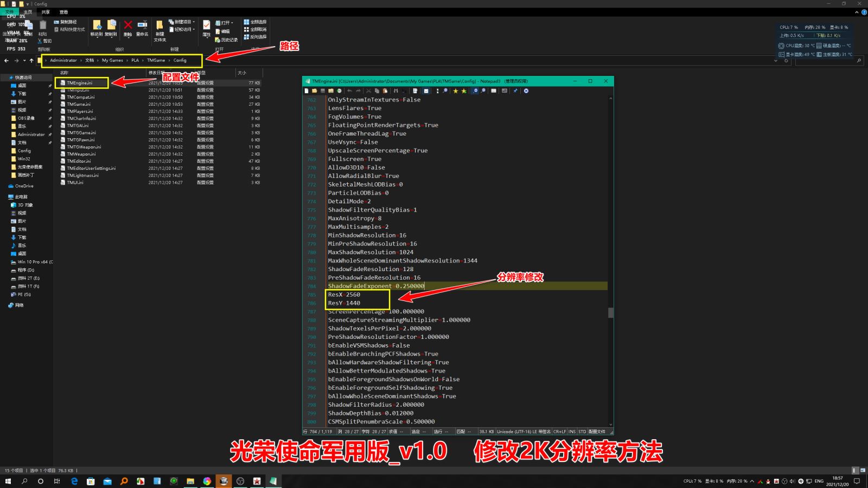Viewport: 868px width, 488px height.
Task: Click the Edge browser icon in taskbar
Action: (x=74, y=481)
